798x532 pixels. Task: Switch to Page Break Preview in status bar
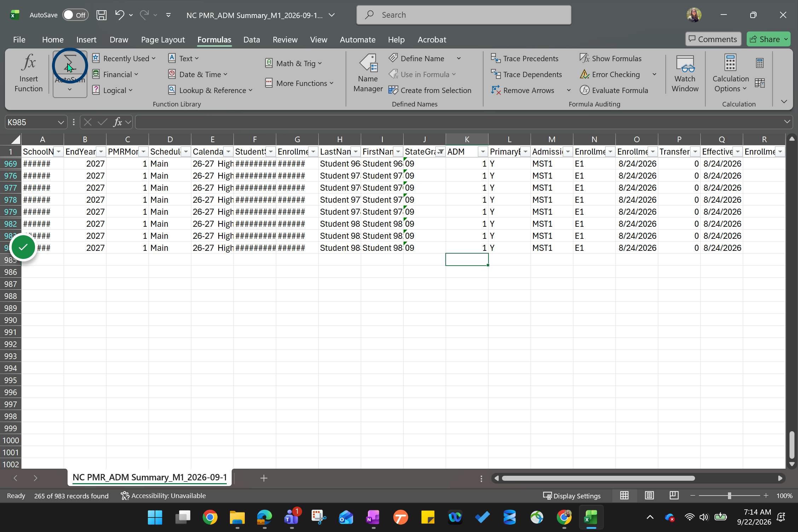pyautogui.click(x=674, y=496)
